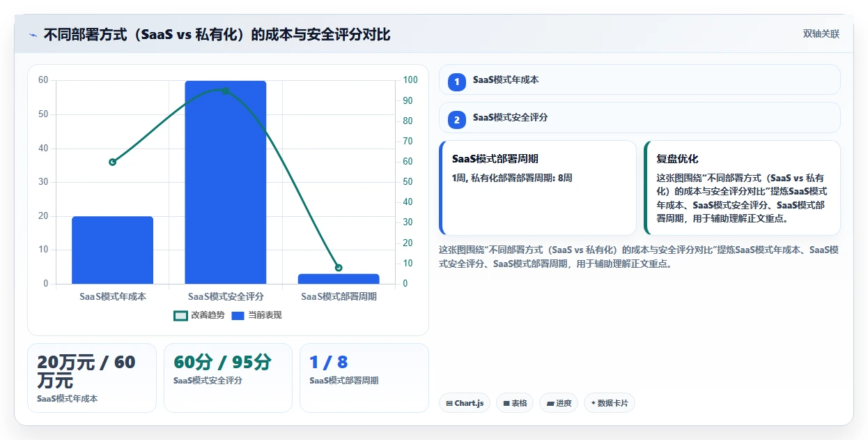Click the 20万元 / 60万元 stat card
The height and width of the screenshot is (440, 868).
pos(92,378)
